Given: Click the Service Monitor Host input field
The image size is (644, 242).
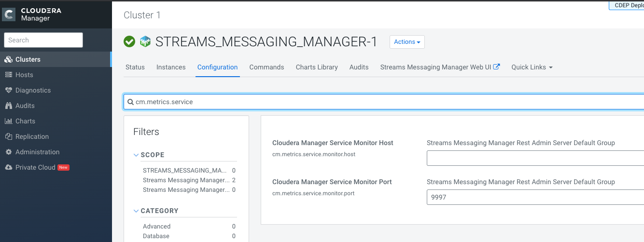Looking at the screenshot, I should point(535,158).
